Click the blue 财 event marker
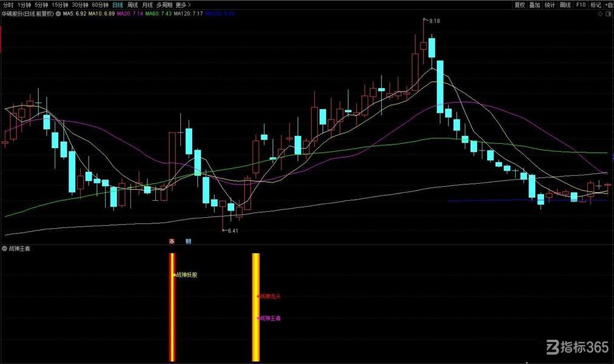This screenshot has width=614, height=364. click(x=188, y=241)
